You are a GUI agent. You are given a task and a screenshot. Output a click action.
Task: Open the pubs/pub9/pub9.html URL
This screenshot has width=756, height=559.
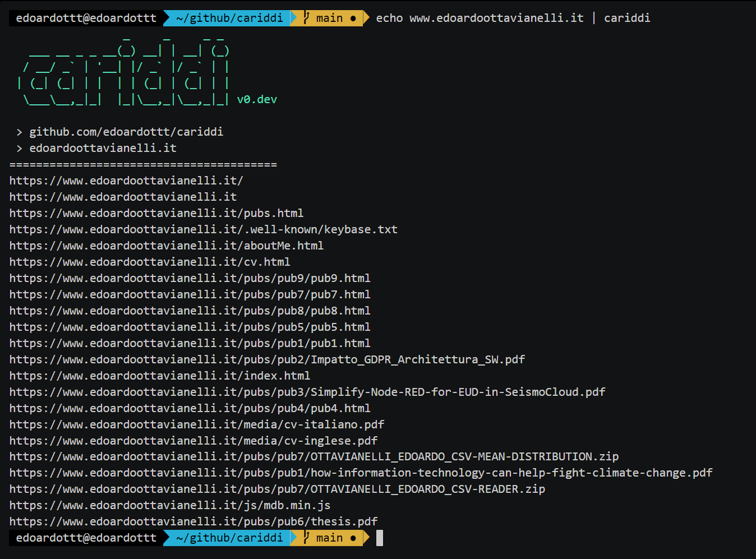(x=190, y=278)
